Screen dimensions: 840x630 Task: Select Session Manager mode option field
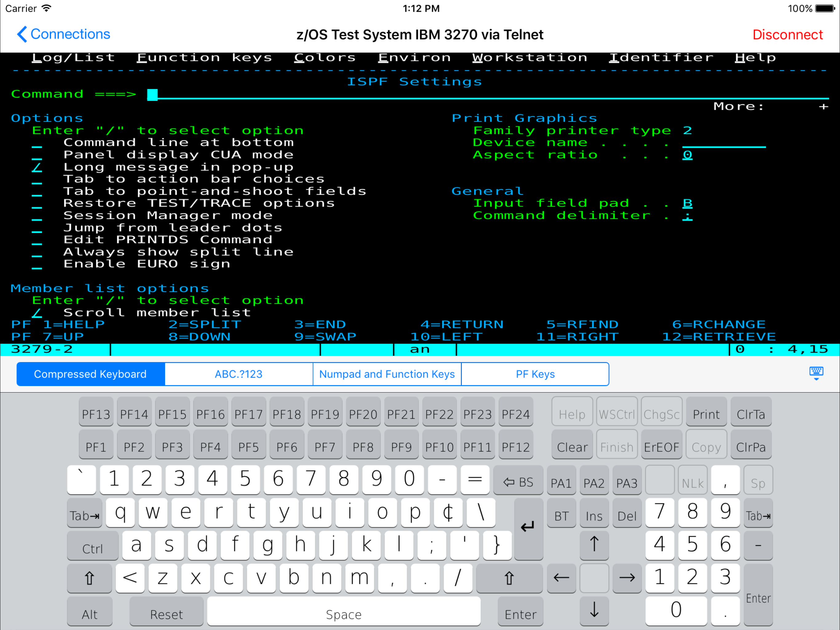click(x=37, y=217)
